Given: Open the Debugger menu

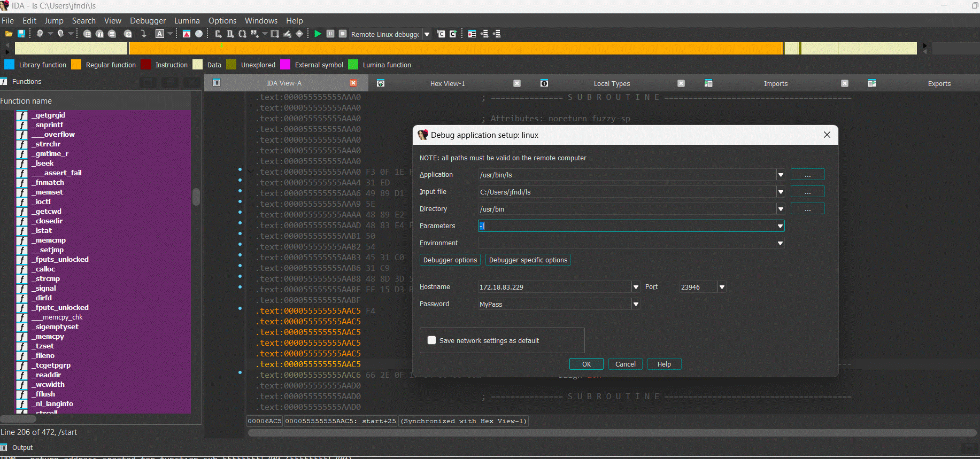Looking at the screenshot, I should click(148, 20).
